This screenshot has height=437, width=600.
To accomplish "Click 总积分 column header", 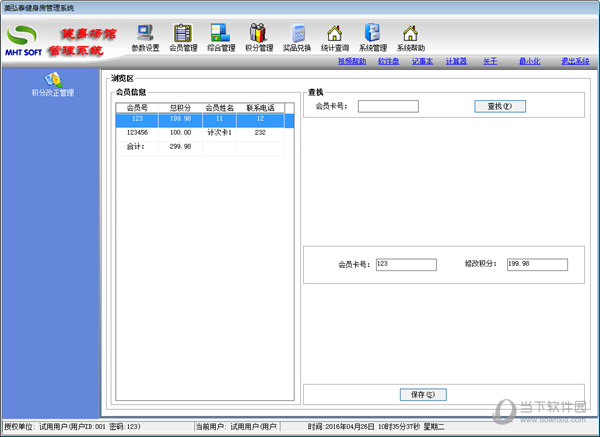I will tap(180, 108).
